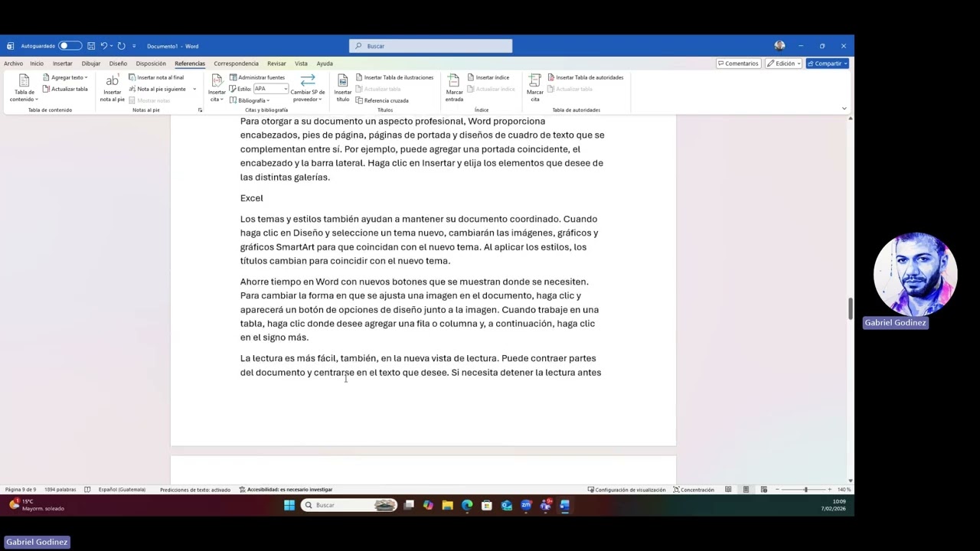
Task: Switch to Print Layout view icon
Action: tap(746, 490)
